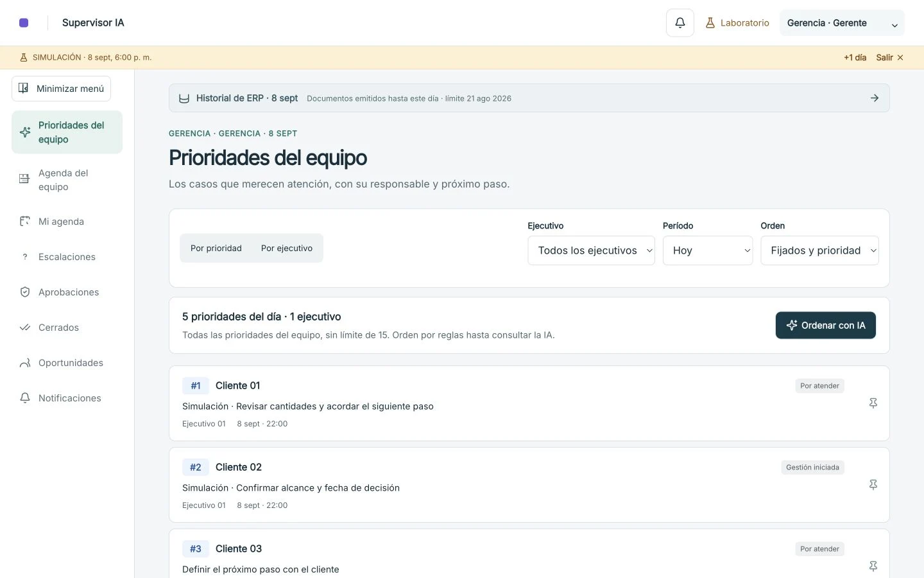
Task: Click '8 sept · 22:00' on Cliente 01 card
Action: click(x=262, y=424)
